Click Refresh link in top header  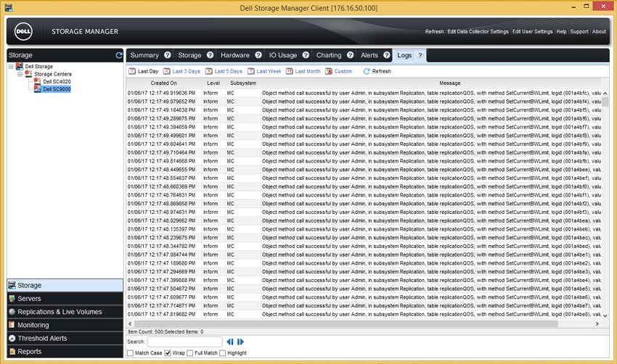434,31
